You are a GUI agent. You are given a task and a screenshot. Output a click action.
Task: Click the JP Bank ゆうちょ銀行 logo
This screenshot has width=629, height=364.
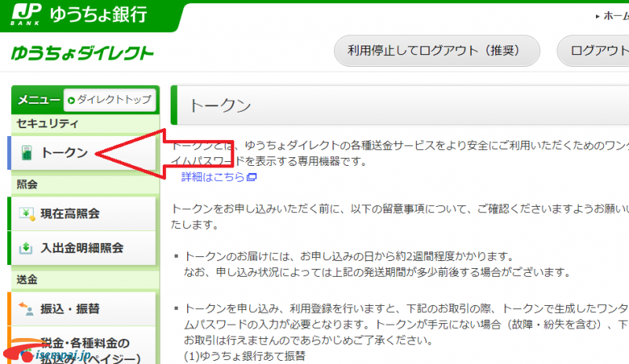tap(79, 14)
